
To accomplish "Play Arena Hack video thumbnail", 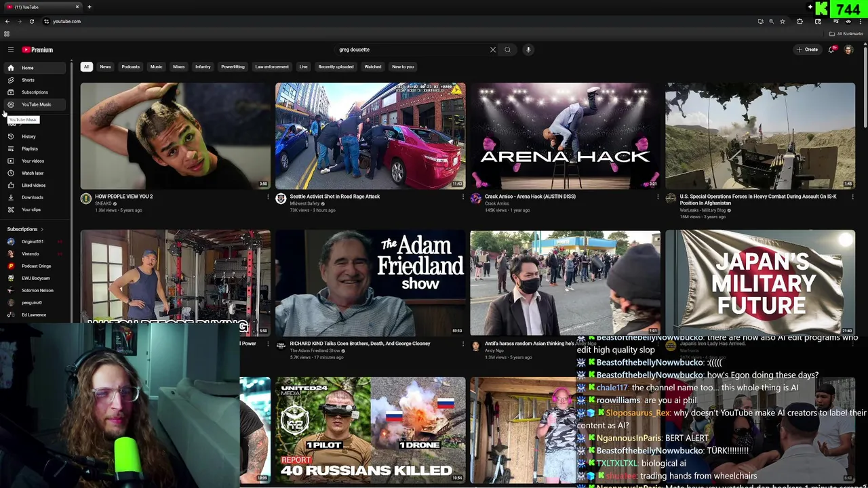I will coord(565,136).
